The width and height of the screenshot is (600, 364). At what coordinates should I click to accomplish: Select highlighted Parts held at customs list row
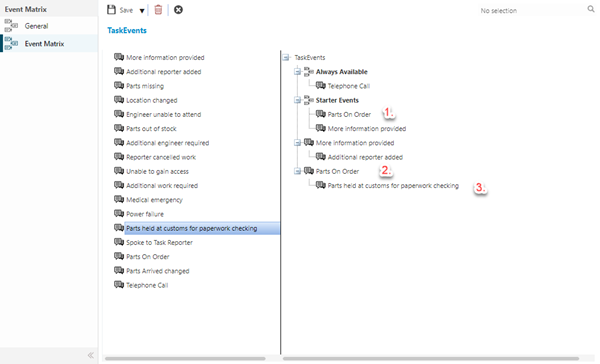click(x=202, y=228)
